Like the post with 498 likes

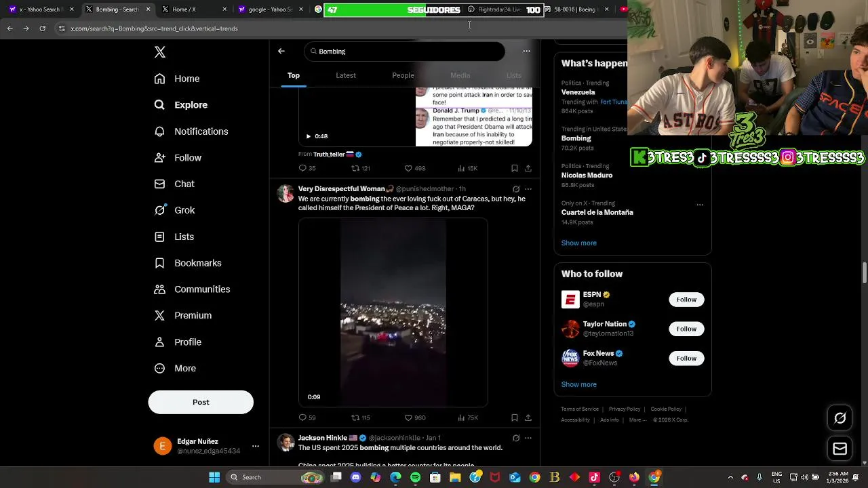[x=414, y=168]
